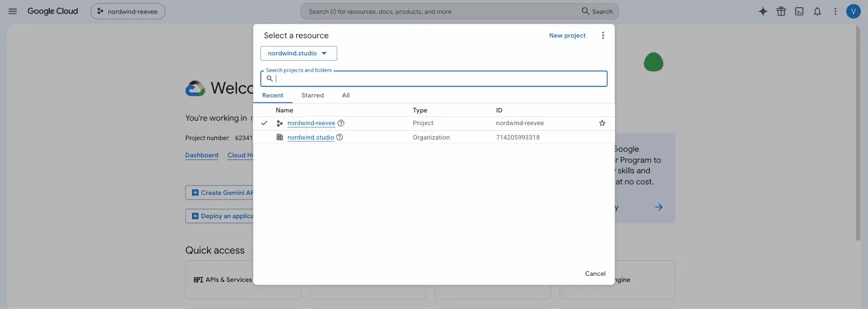This screenshot has height=309, width=868.
Task: Click the nordwind-reevee ID cell
Action: click(520, 123)
